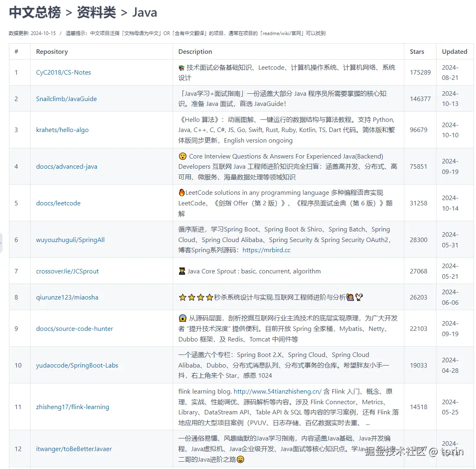Click the books emoji in CS-Notes description

tap(181, 68)
